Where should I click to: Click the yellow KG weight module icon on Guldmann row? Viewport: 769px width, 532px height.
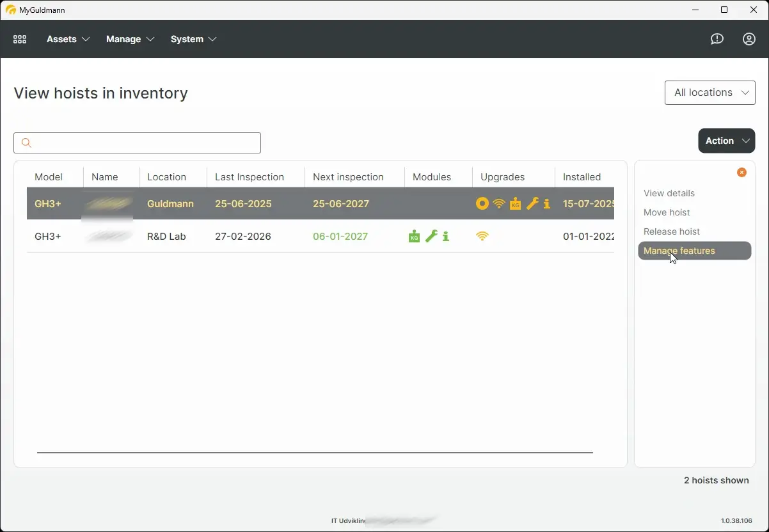point(516,203)
